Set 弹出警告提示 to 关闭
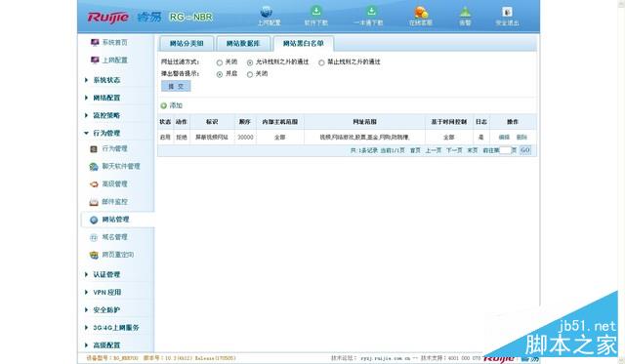625x364 pixels. point(250,74)
